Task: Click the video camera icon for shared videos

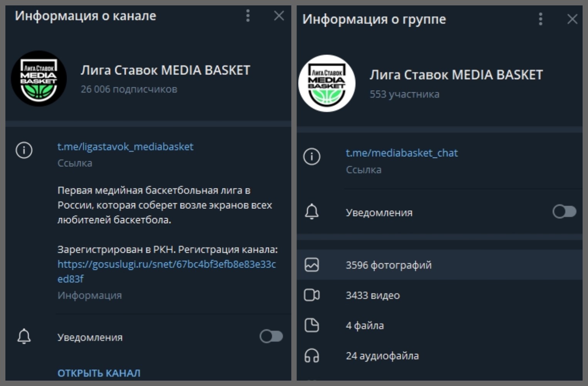Action: coord(313,295)
